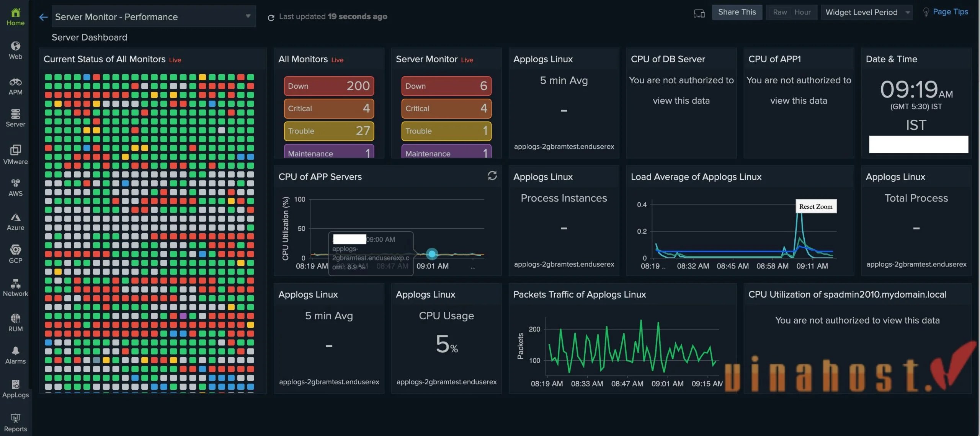Click the Down 200 status bar

pos(328,86)
